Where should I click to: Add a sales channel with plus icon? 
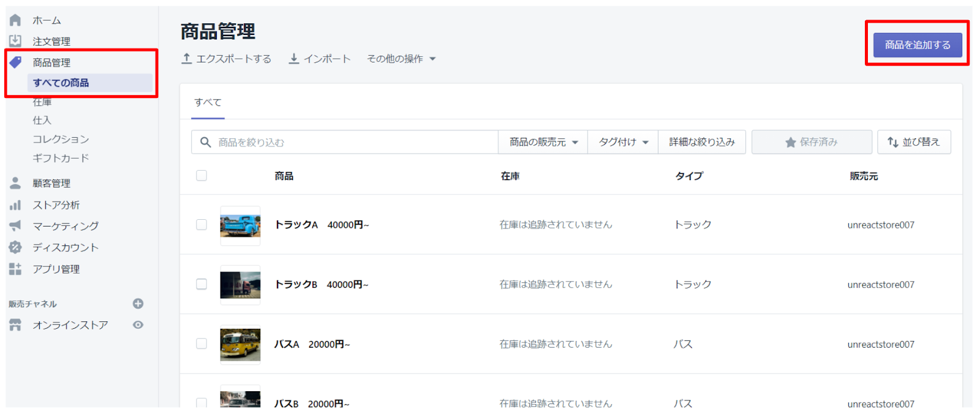pos(138,304)
